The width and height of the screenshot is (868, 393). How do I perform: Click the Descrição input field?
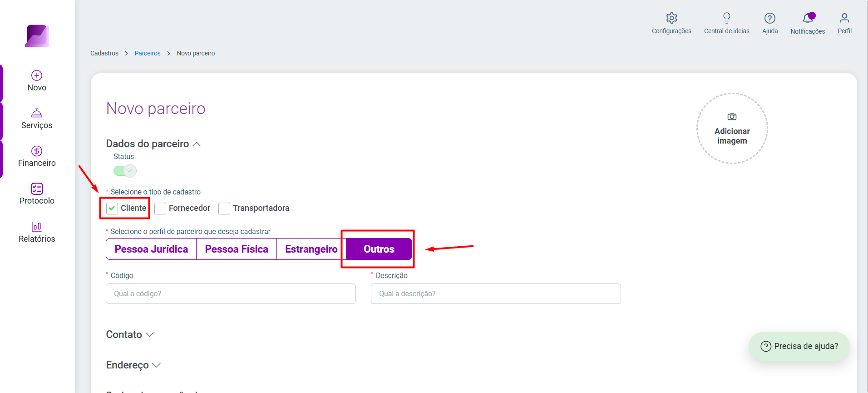tap(496, 294)
